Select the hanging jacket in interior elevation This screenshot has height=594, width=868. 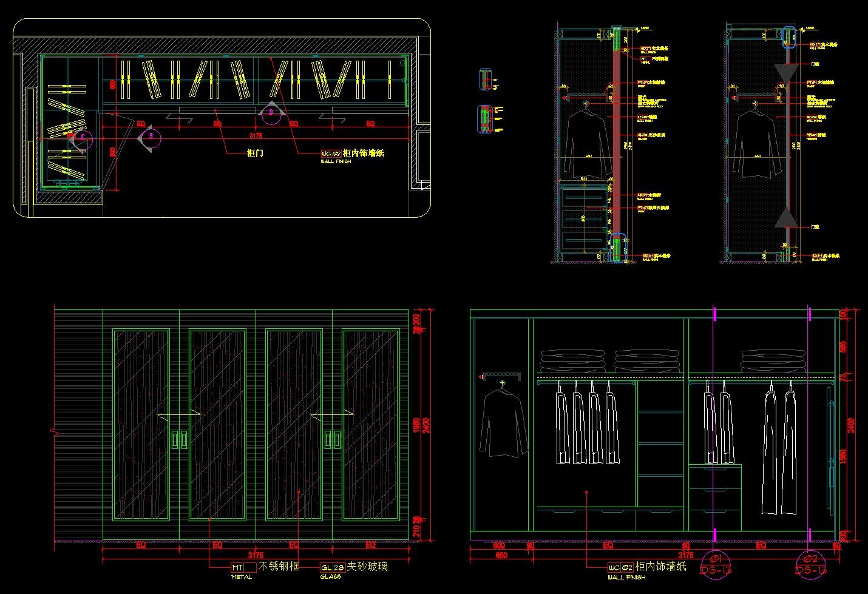(x=503, y=420)
